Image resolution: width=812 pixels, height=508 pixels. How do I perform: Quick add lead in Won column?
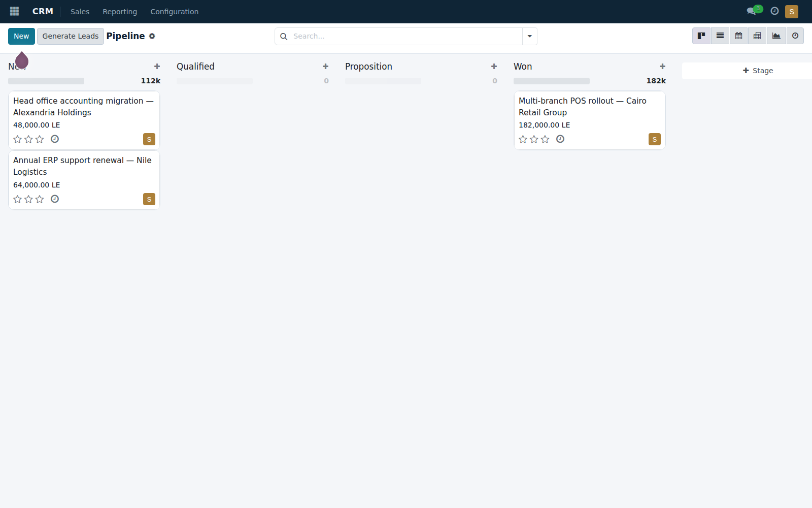[662, 67]
